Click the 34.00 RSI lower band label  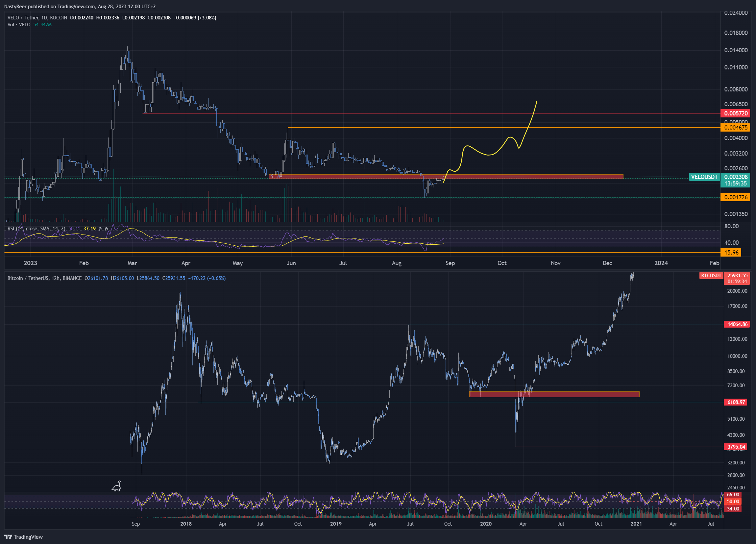tap(732, 509)
